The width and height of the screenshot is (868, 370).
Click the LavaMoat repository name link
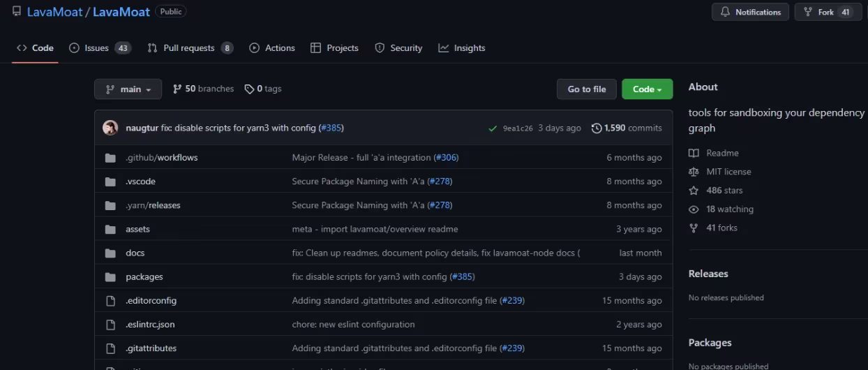click(121, 12)
